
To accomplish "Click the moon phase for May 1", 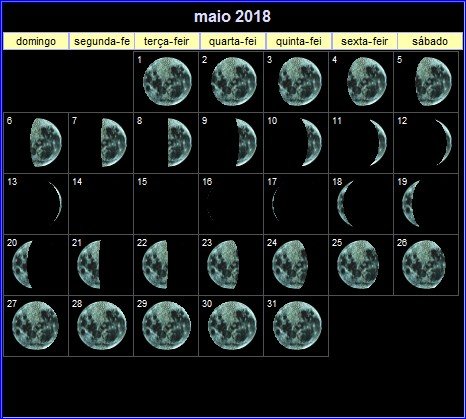I will click(x=167, y=82).
